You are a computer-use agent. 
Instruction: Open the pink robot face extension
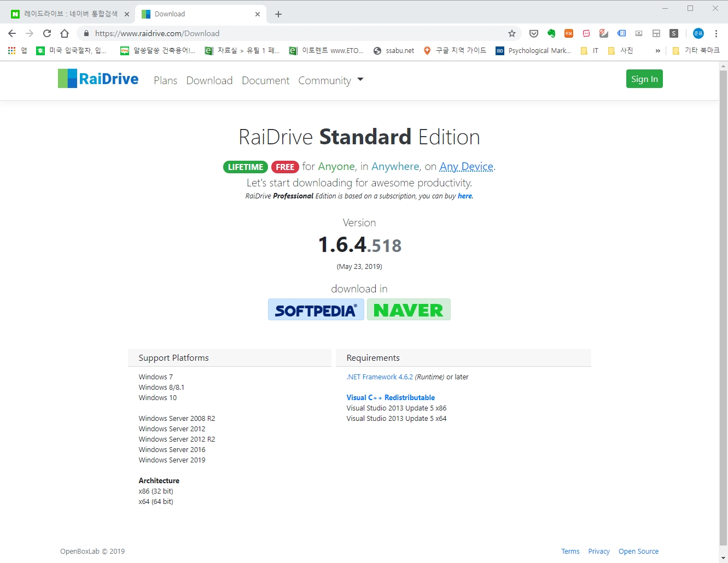(586, 33)
